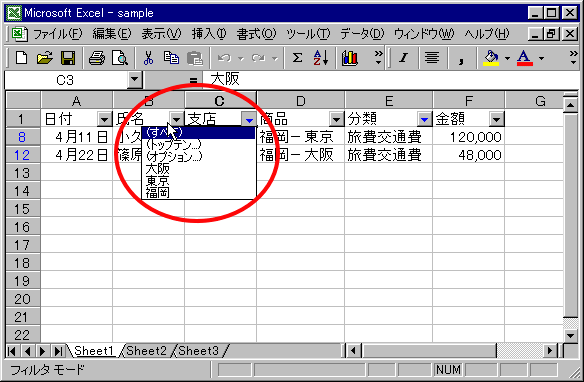Screen dimensions: 584x382
Task: Switch to the Sheet1 tab
Action: [93, 351]
